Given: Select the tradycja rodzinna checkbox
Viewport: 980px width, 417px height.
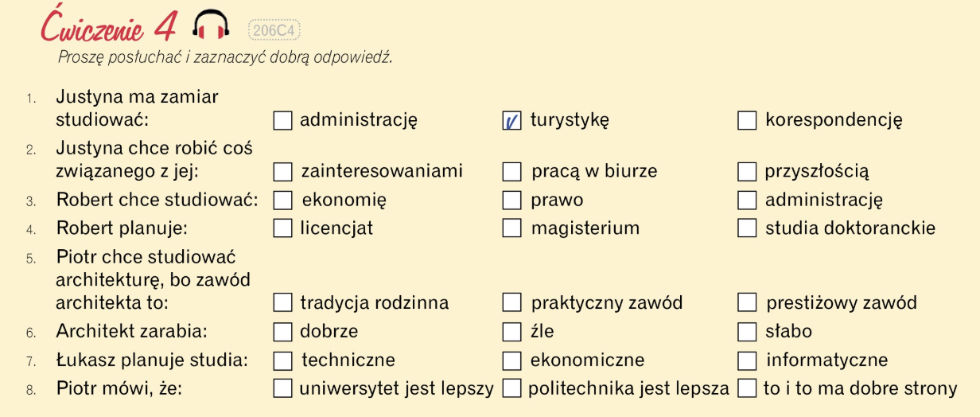Looking at the screenshot, I should (x=282, y=302).
